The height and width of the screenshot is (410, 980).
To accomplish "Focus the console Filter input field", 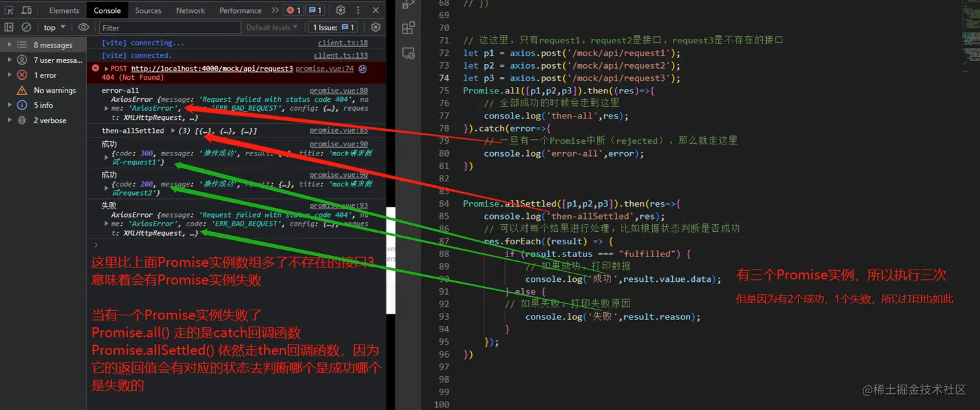I will [x=170, y=28].
